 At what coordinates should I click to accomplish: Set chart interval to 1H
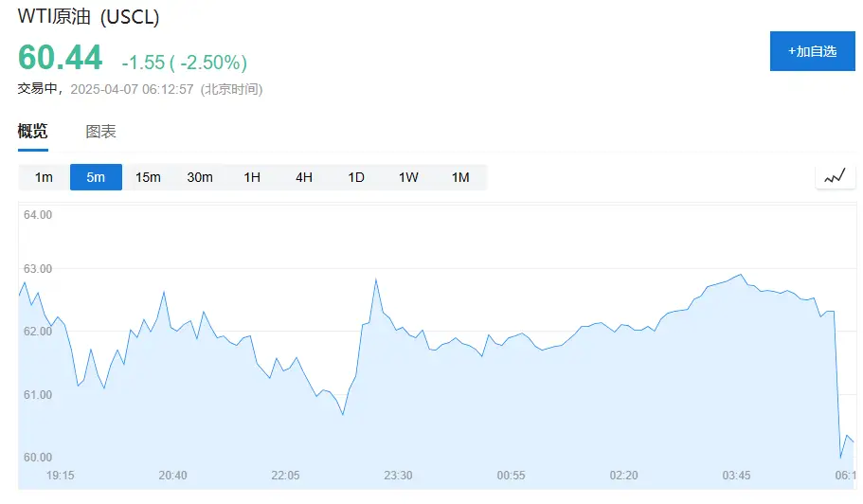coord(252,177)
